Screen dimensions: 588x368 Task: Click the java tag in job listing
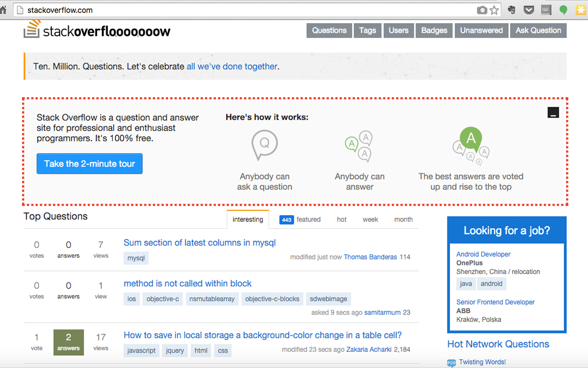(x=466, y=284)
